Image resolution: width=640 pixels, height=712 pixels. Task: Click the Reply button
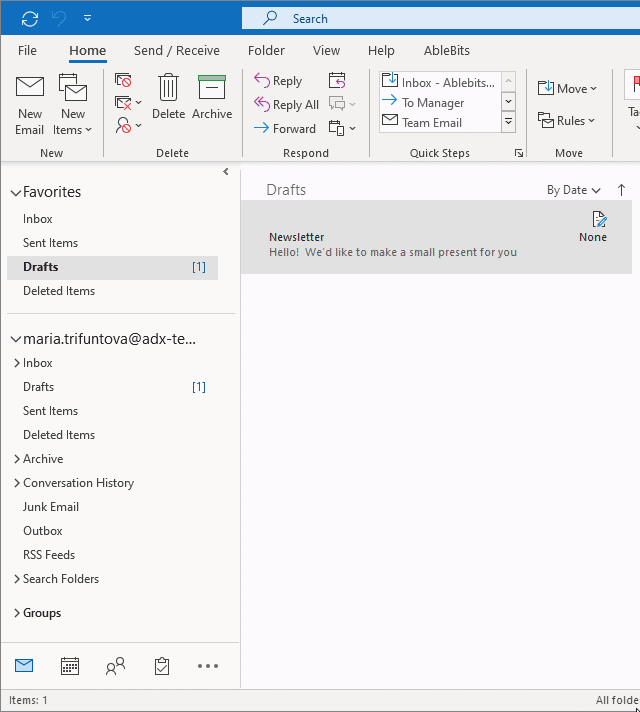[x=278, y=81]
